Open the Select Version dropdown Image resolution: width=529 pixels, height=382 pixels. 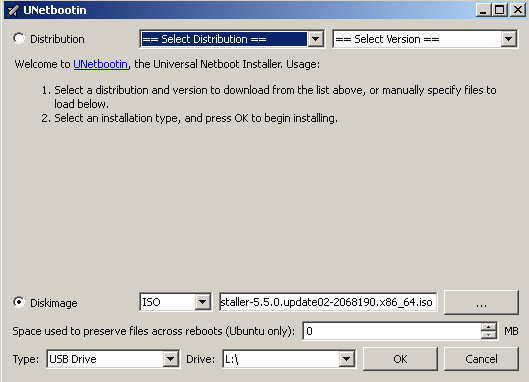pyautogui.click(x=425, y=39)
